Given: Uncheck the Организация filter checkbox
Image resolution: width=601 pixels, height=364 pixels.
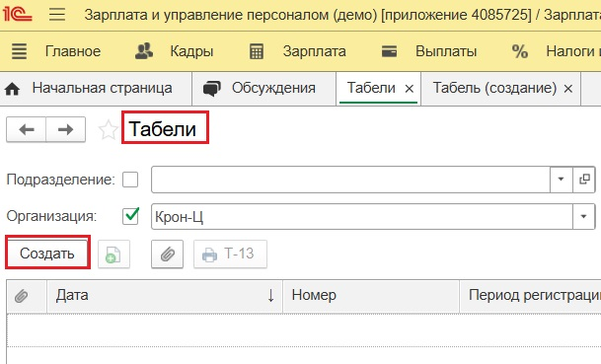Looking at the screenshot, I should [x=130, y=216].
